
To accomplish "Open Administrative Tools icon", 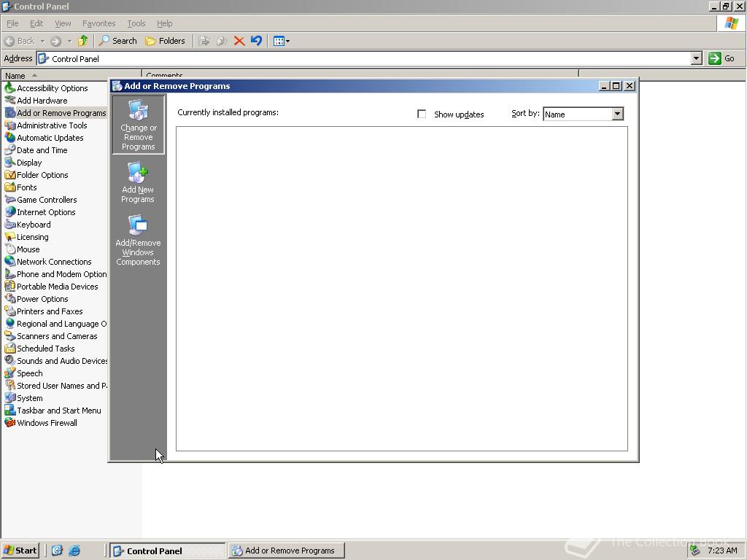I will point(10,125).
